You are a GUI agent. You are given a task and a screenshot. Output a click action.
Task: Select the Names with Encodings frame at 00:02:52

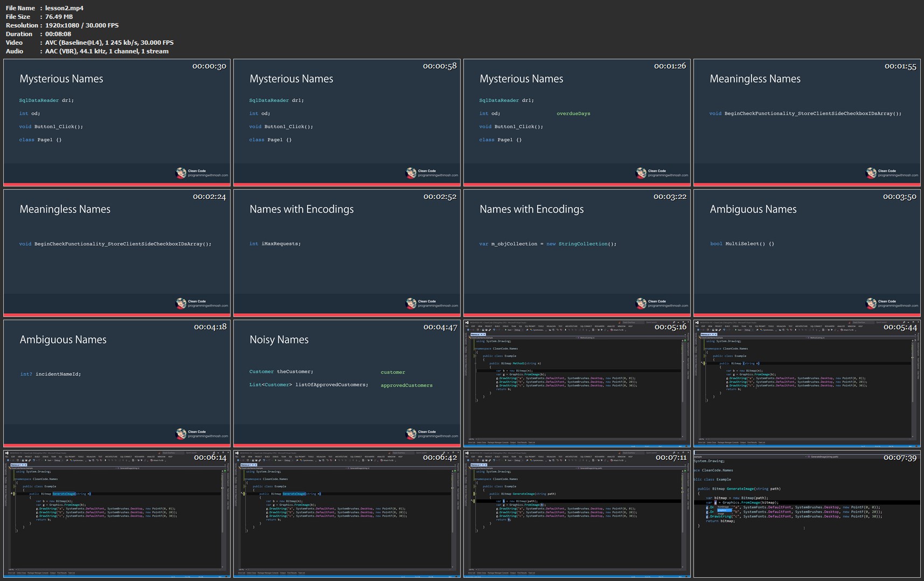click(347, 253)
